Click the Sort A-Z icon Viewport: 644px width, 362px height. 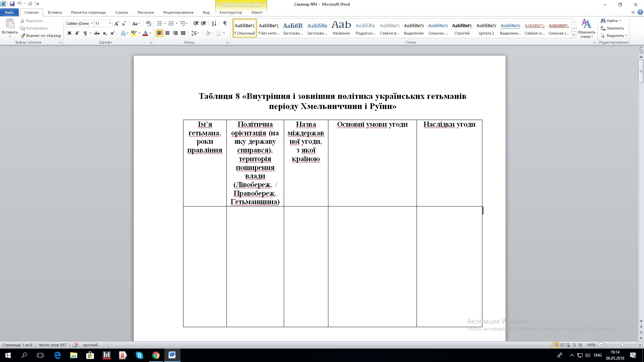(214, 23)
